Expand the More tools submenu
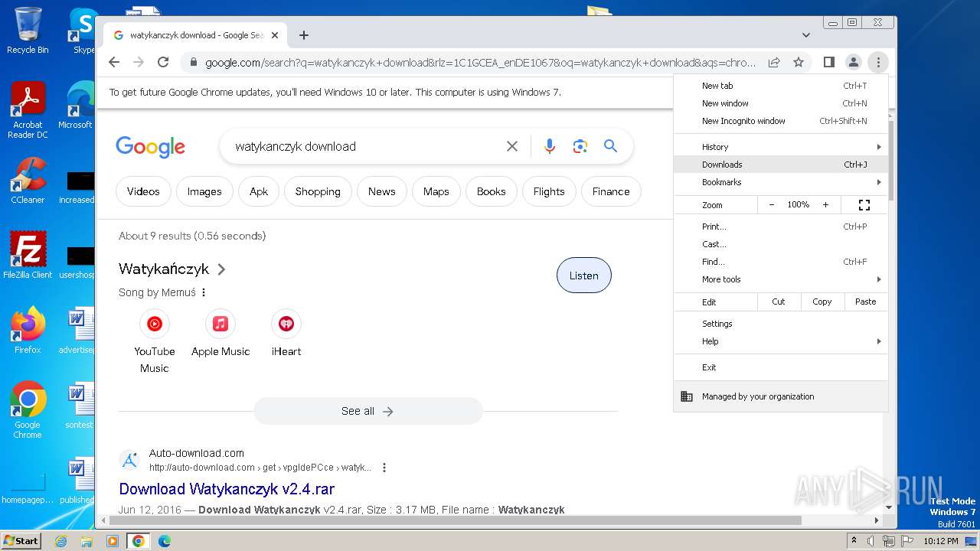This screenshot has height=551, width=980. click(781, 279)
